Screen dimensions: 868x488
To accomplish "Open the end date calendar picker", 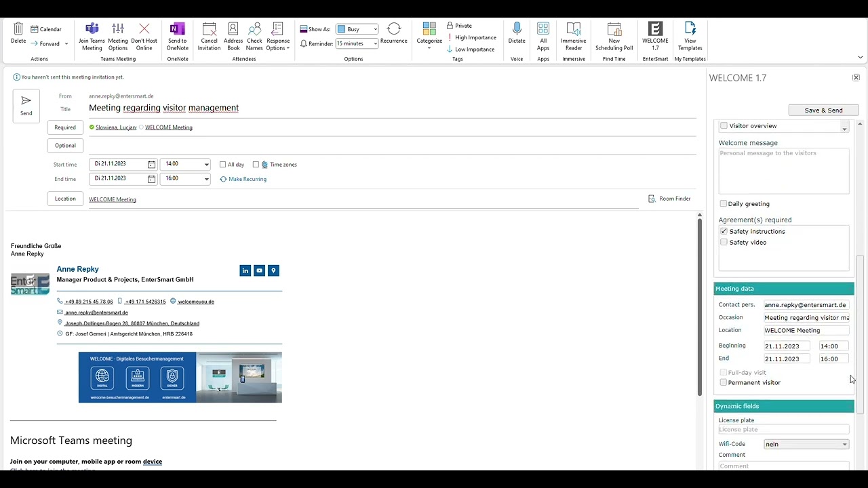I will [151, 179].
